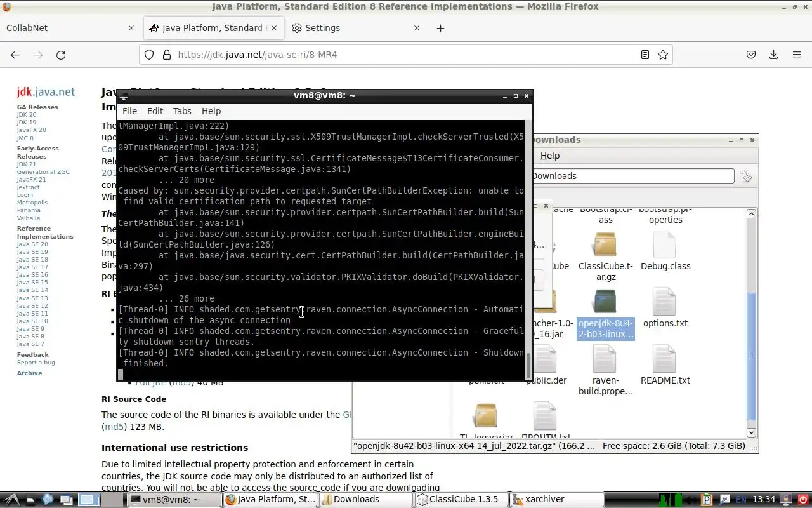812x508 pixels.
Task: Click Downloads window vertical scrollbar thumb
Action: coord(752,356)
